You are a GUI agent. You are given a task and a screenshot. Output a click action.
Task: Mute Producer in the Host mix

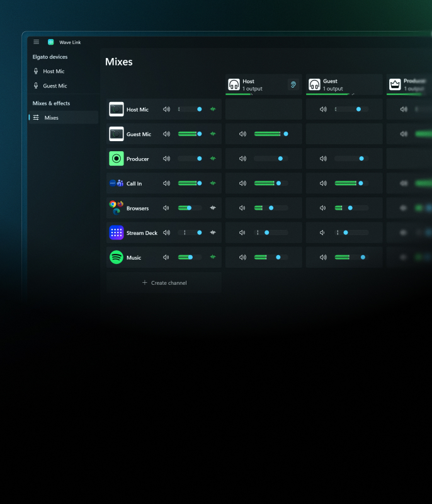point(242,159)
